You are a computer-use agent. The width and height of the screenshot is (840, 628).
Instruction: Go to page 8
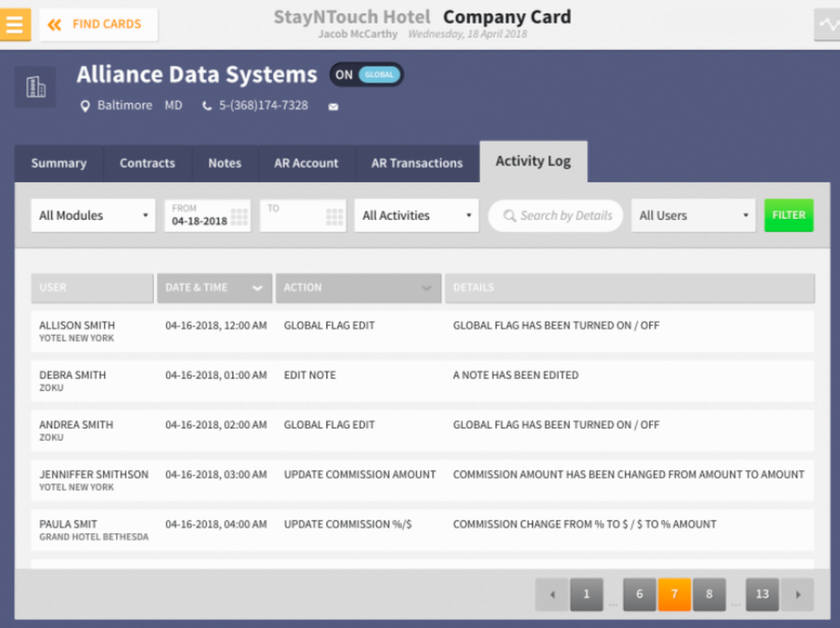pyautogui.click(x=709, y=594)
